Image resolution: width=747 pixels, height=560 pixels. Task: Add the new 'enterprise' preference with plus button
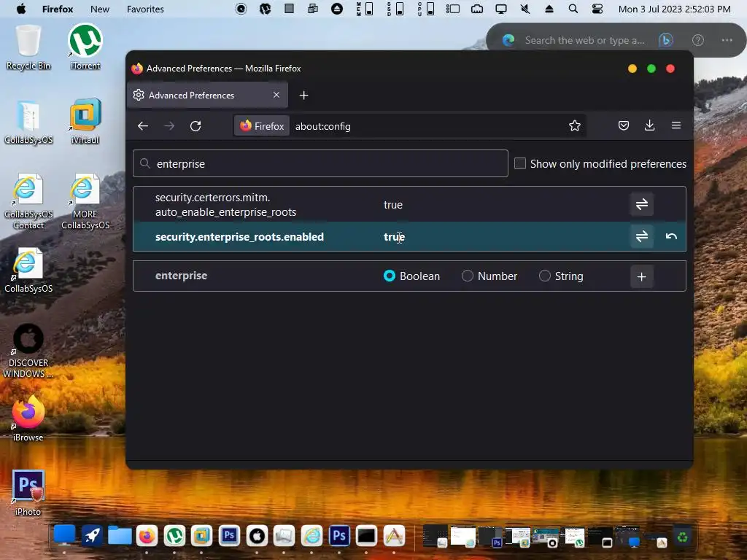pyautogui.click(x=641, y=276)
